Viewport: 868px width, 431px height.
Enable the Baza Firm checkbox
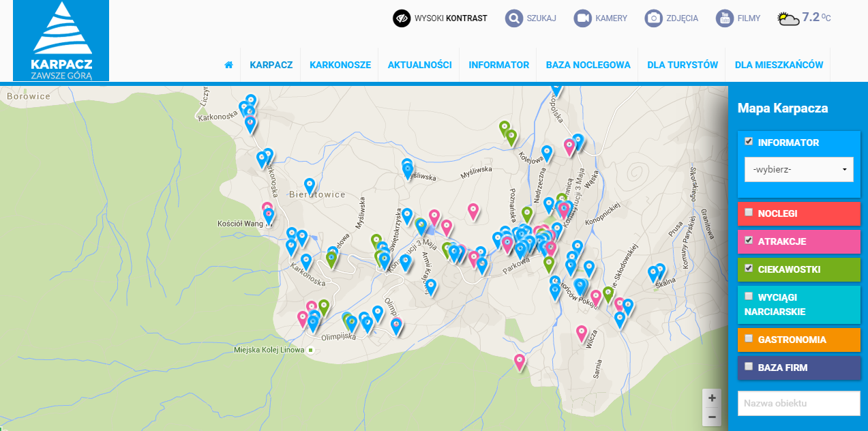click(749, 366)
